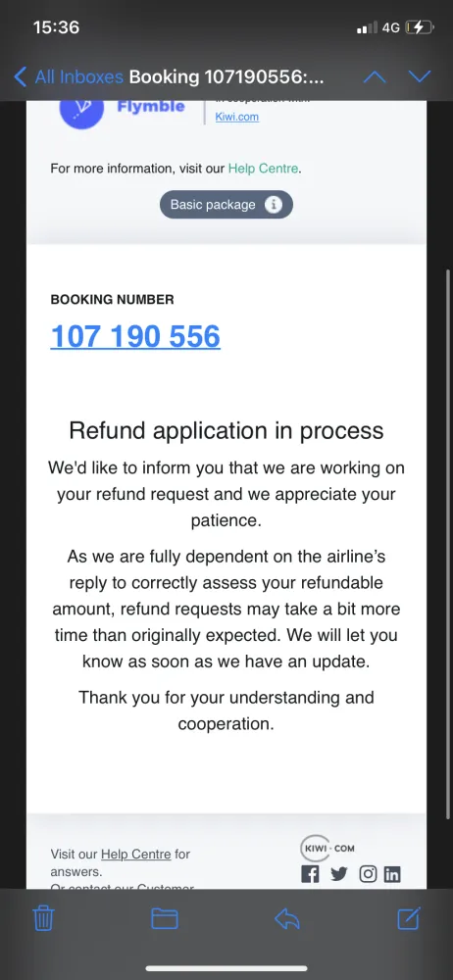
Task: Open Kiwi.com LinkedIn icon
Action: (x=391, y=874)
